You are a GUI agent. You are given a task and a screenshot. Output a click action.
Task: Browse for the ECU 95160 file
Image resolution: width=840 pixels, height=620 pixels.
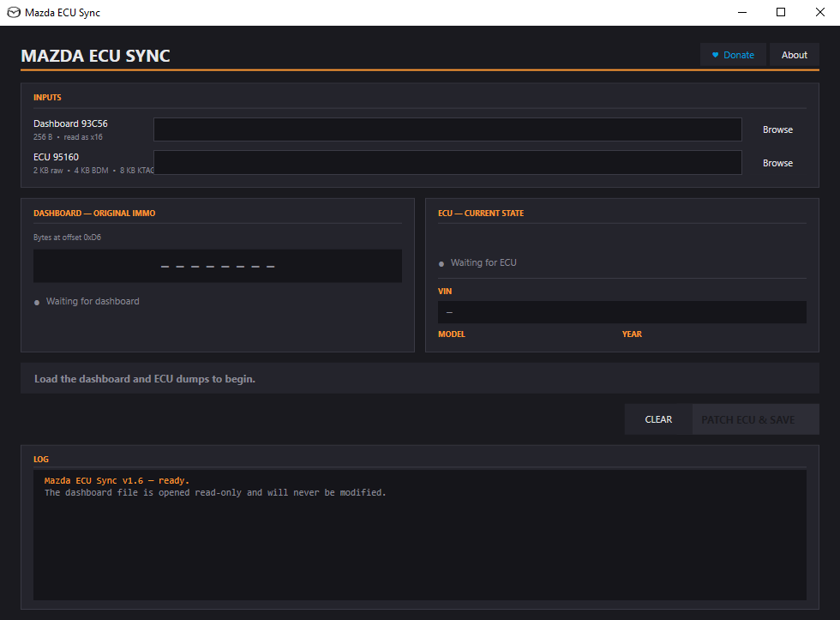777,163
